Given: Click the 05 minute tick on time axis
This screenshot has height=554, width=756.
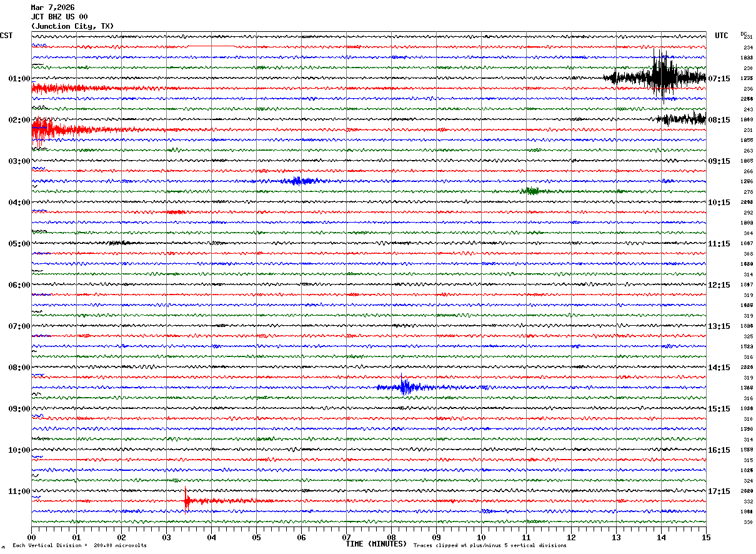Looking at the screenshot, I should click(256, 536).
